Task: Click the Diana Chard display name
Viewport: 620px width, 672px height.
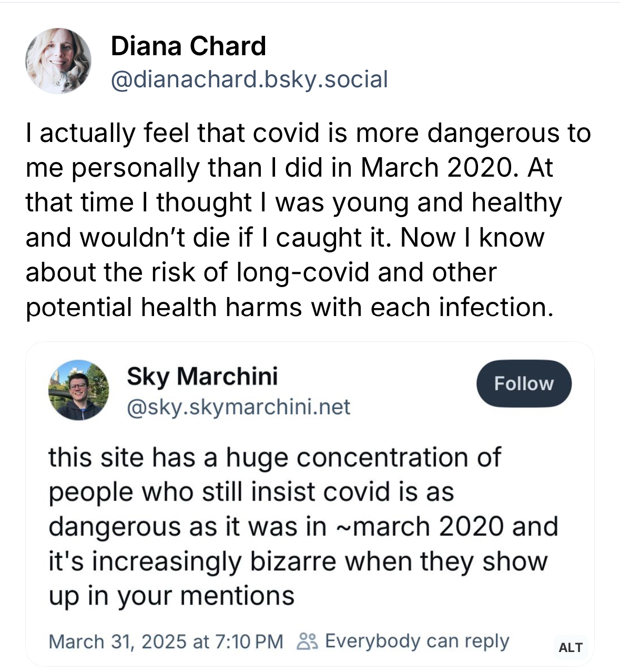Action: point(188,46)
